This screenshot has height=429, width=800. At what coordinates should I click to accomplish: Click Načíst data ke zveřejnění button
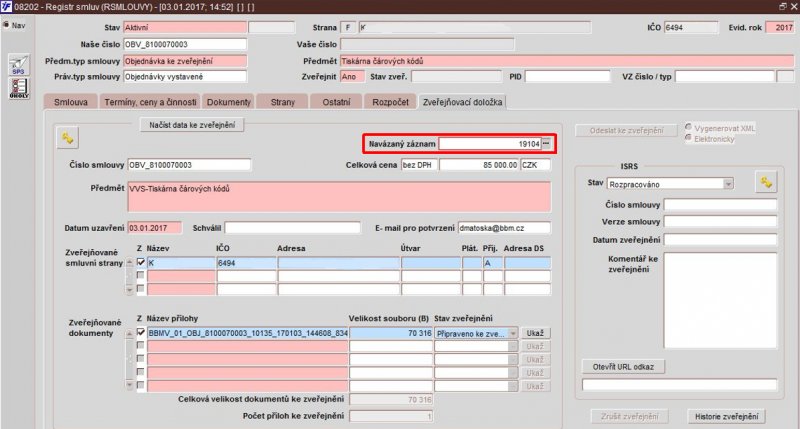point(190,124)
